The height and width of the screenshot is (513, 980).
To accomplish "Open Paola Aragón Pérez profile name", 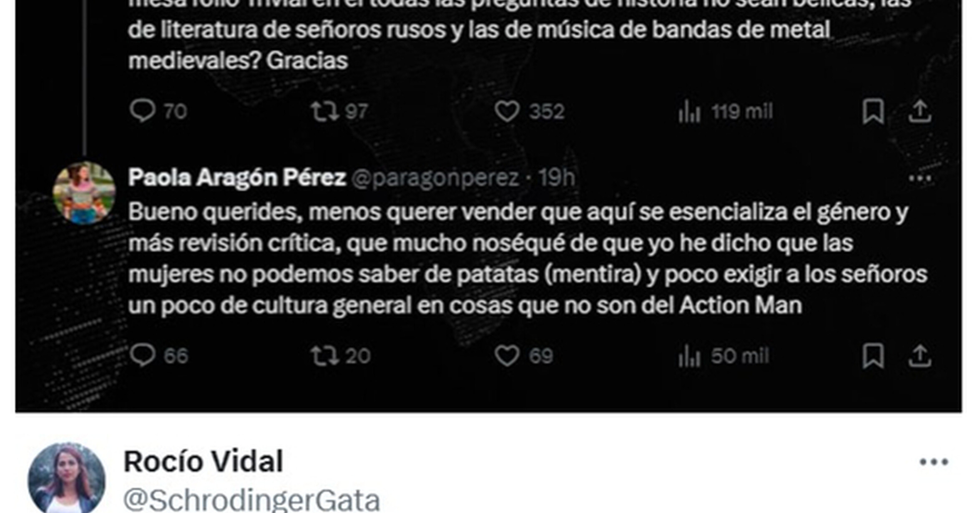I will tap(237, 177).
